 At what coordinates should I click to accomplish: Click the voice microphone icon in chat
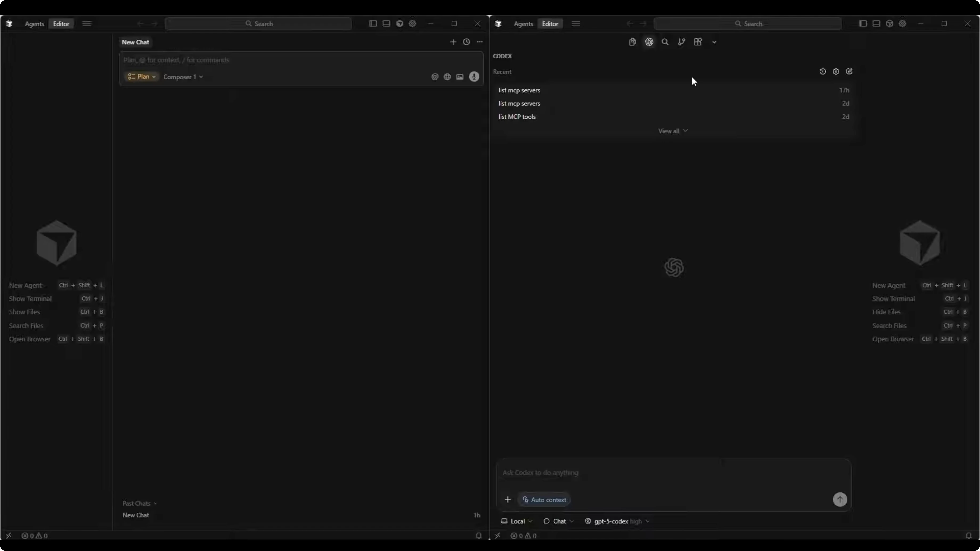[x=474, y=77]
